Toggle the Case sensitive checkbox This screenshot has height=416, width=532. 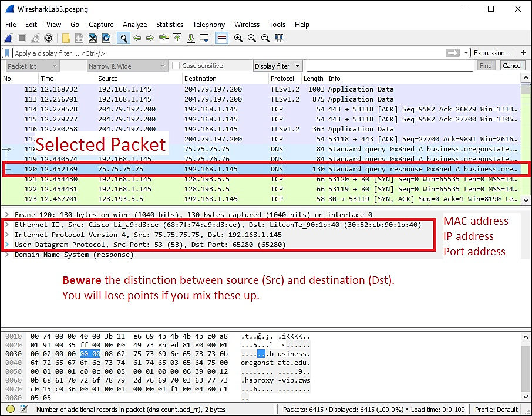pos(176,66)
